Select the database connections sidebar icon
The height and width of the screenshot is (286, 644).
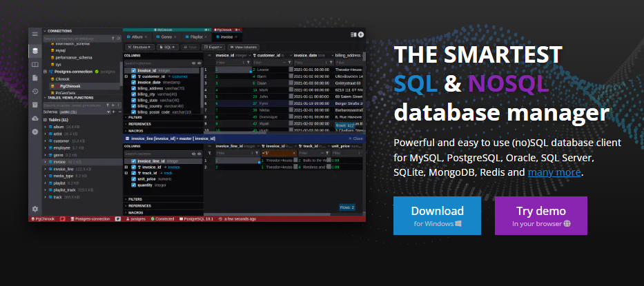coord(35,51)
